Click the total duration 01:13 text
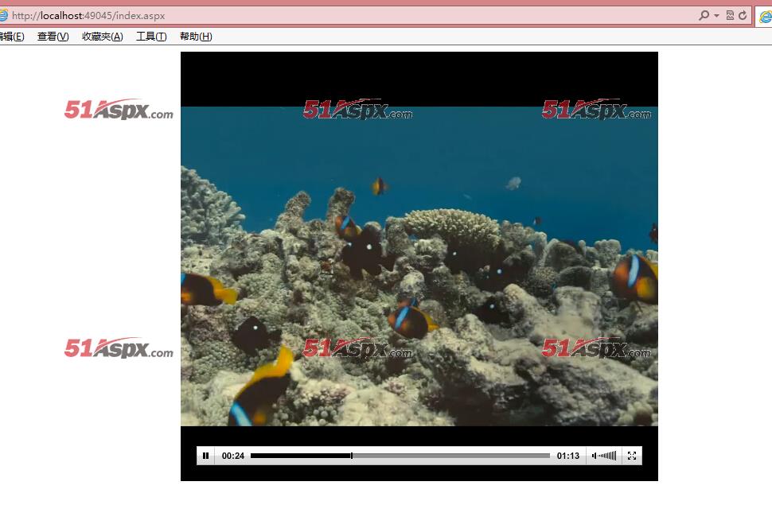The width and height of the screenshot is (772, 532). [x=568, y=456]
